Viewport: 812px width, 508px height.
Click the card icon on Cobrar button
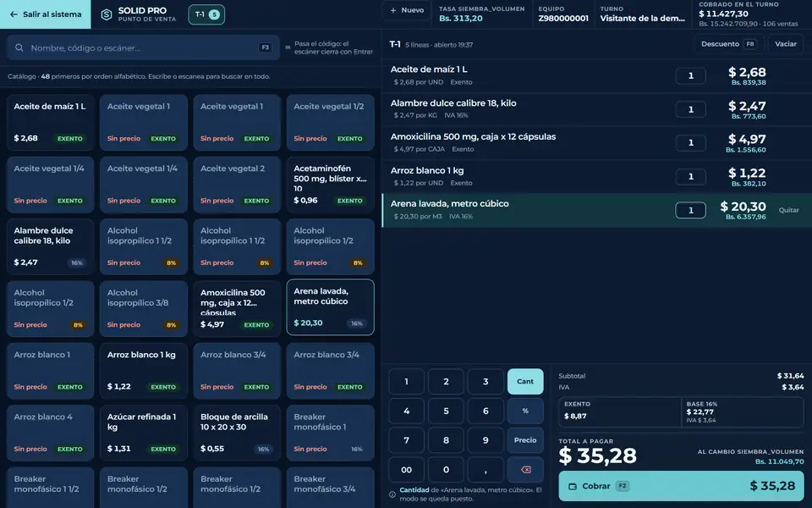tap(573, 486)
